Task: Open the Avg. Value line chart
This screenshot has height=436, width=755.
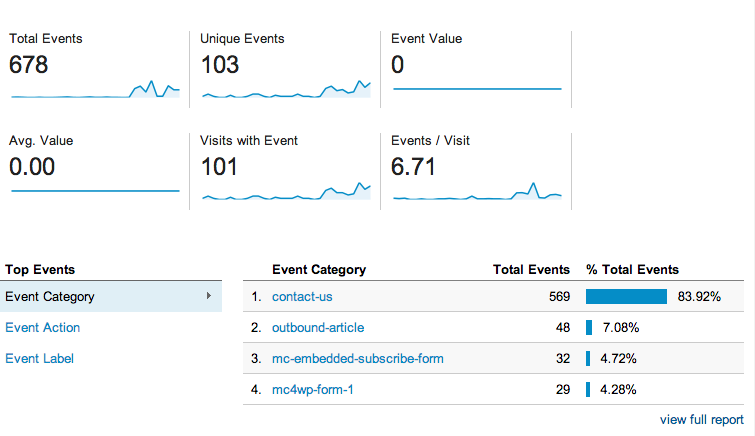Action: pos(95,191)
